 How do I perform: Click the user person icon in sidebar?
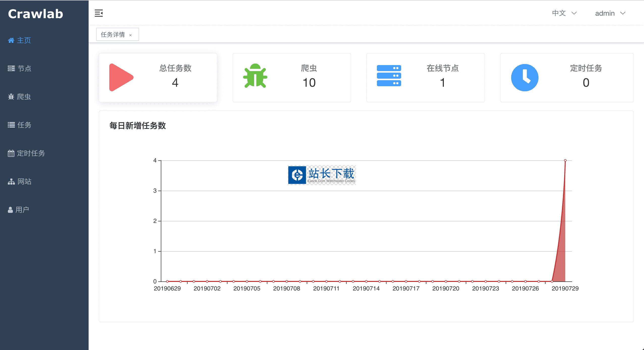[x=10, y=210]
